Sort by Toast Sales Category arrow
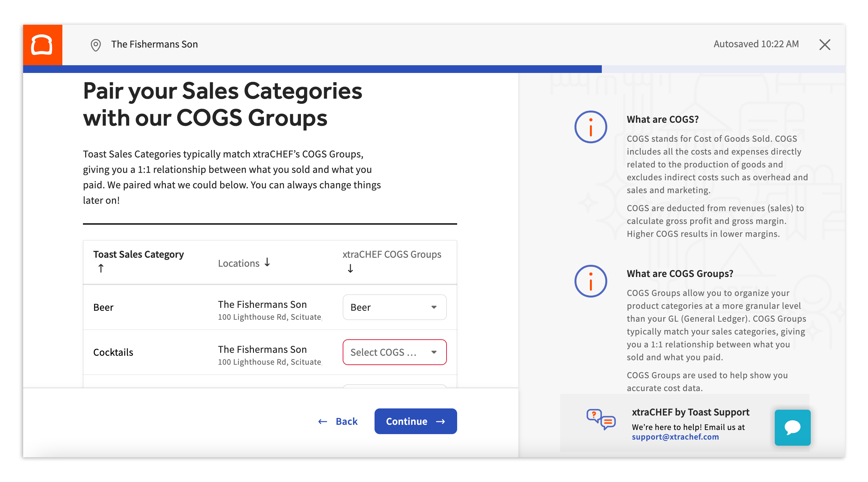This screenshot has width=868, height=482. [x=101, y=268]
